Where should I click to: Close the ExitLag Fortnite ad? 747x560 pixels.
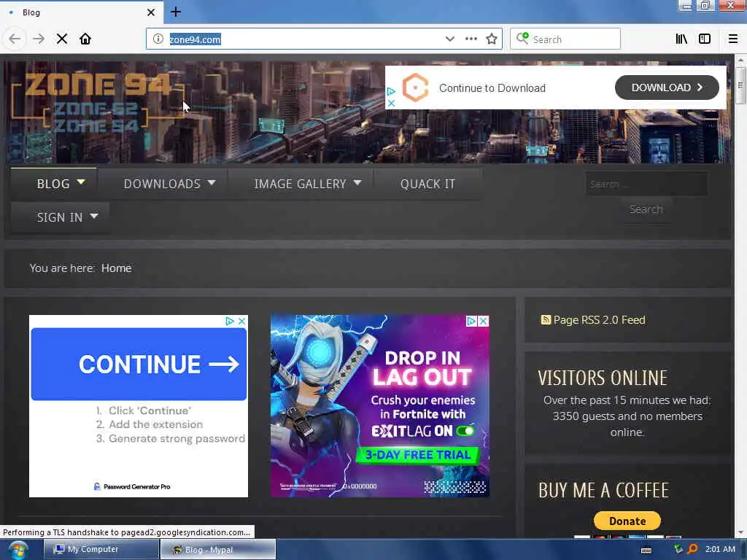pyautogui.click(x=483, y=322)
